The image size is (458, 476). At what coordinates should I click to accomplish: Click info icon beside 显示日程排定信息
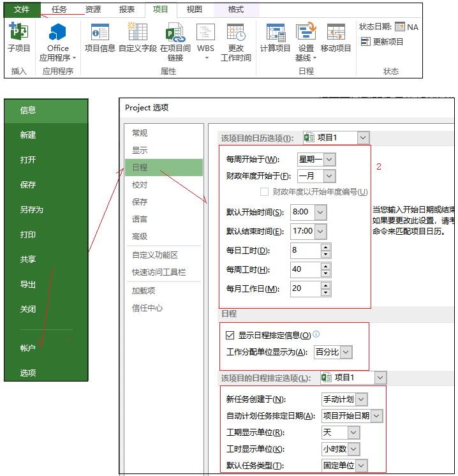point(316,334)
